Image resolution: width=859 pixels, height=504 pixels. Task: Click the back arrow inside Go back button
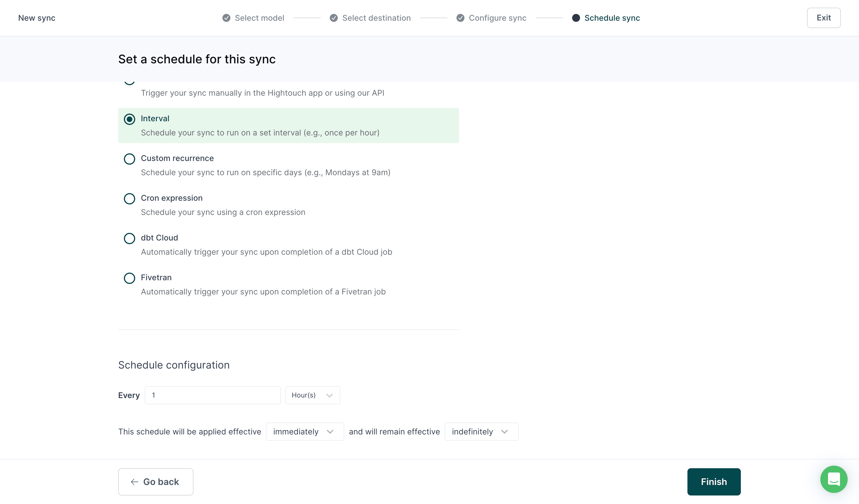click(x=134, y=482)
